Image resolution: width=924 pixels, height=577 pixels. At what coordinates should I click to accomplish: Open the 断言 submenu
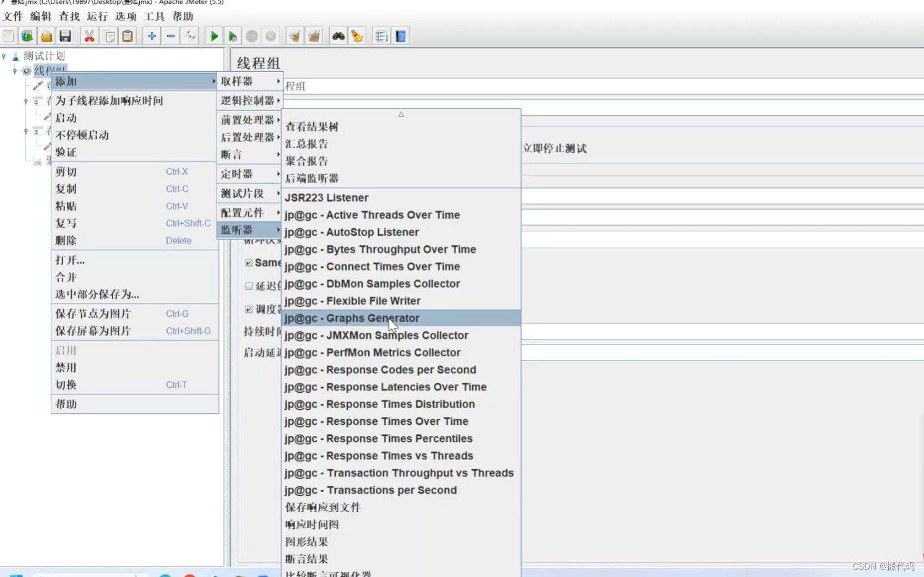click(x=249, y=155)
